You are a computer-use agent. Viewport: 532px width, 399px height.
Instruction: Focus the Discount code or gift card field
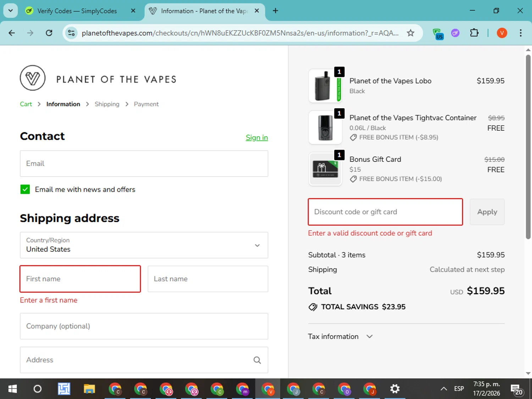(x=385, y=212)
